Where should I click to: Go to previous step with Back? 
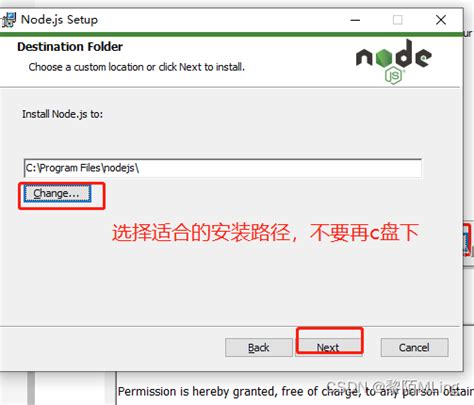pos(259,348)
